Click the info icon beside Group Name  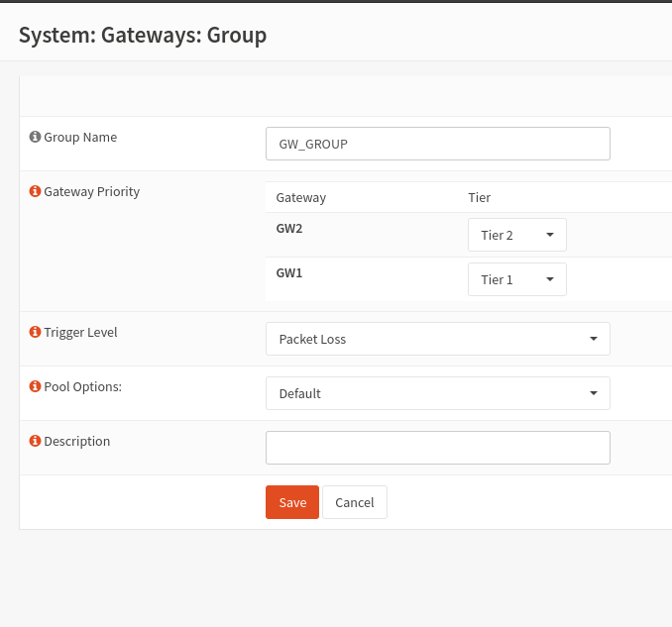click(36, 138)
